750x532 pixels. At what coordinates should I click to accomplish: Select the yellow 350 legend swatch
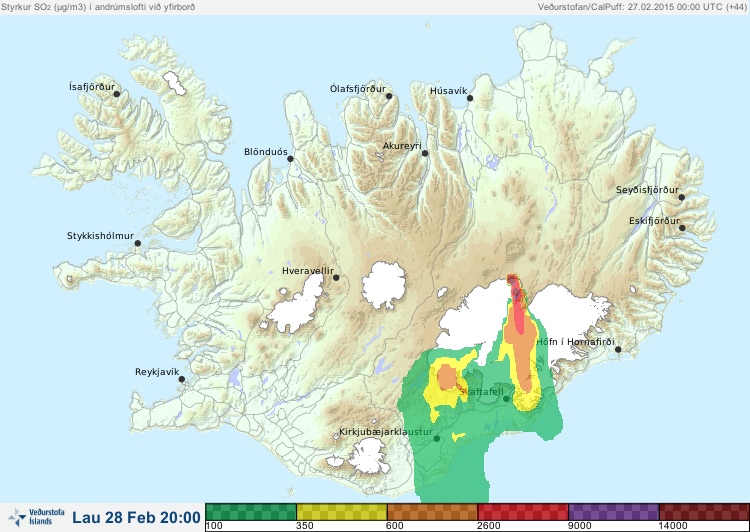pos(342,512)
